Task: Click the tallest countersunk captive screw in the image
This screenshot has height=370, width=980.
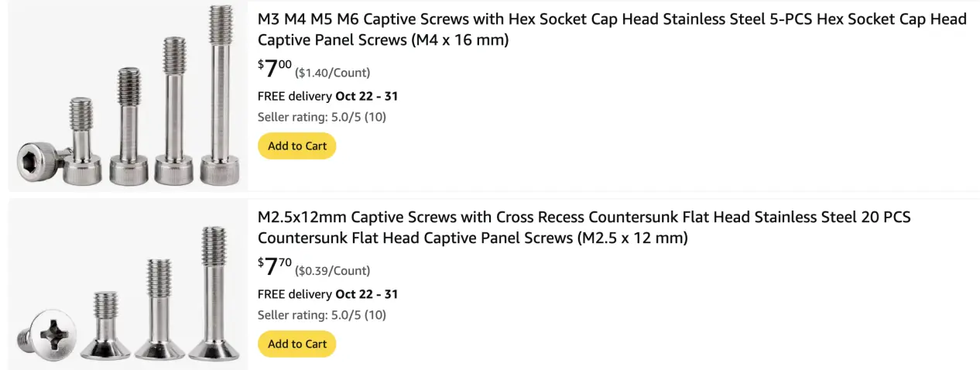Action: [x=212, y=294]
